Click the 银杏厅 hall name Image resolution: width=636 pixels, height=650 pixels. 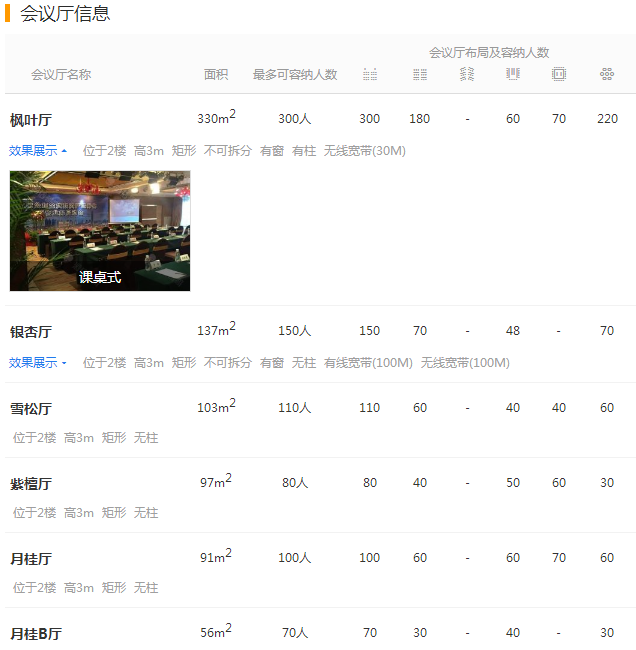point(31,332)
